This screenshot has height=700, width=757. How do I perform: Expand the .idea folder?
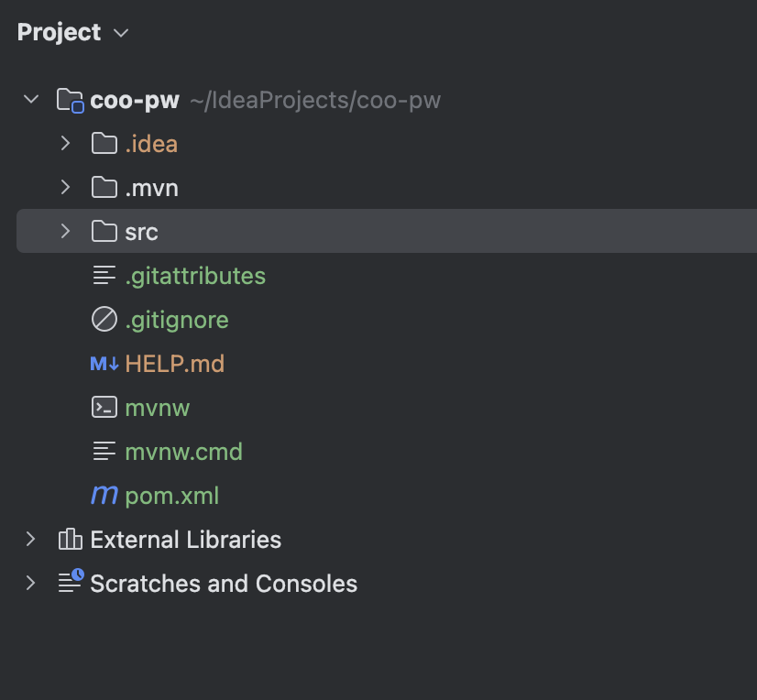point(65,144)
